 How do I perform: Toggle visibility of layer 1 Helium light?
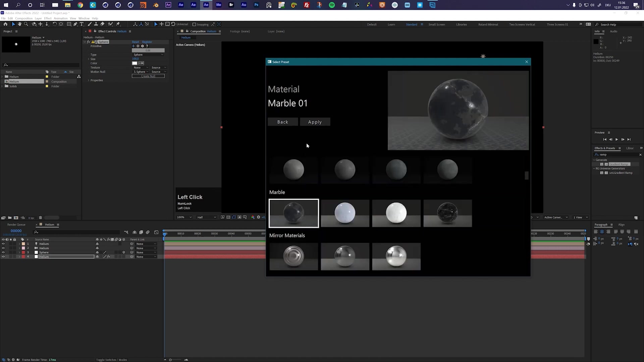coord(3,244)
